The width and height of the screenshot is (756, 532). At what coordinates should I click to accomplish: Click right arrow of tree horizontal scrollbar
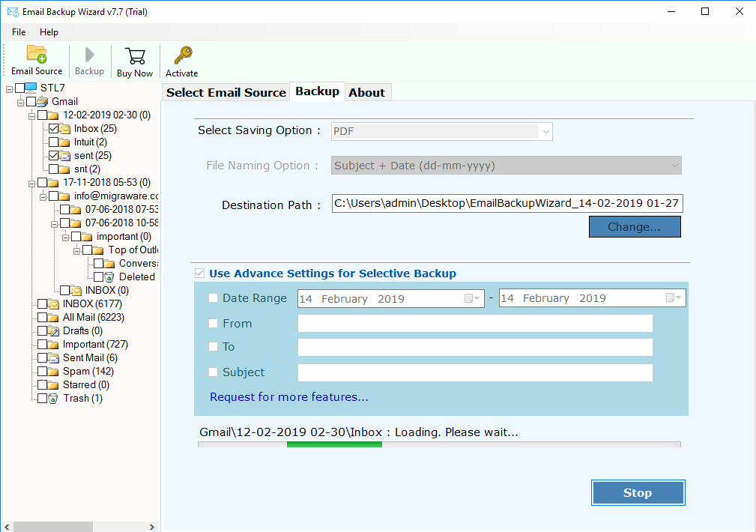(x=152, y=527)
